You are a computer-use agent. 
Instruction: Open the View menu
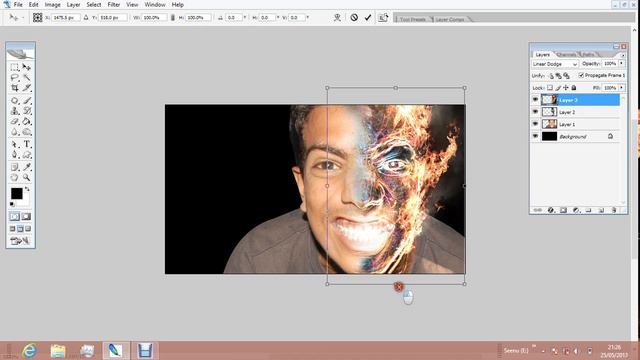click(132, 5)
